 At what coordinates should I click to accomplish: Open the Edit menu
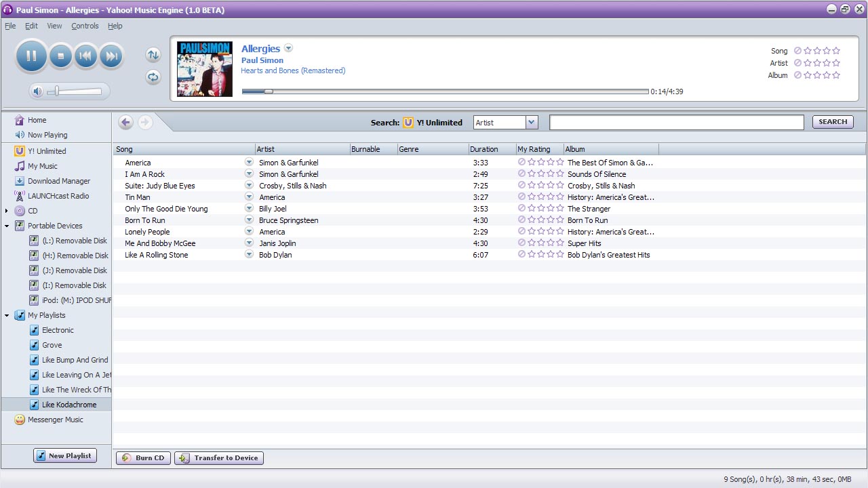tap(31, 26)
